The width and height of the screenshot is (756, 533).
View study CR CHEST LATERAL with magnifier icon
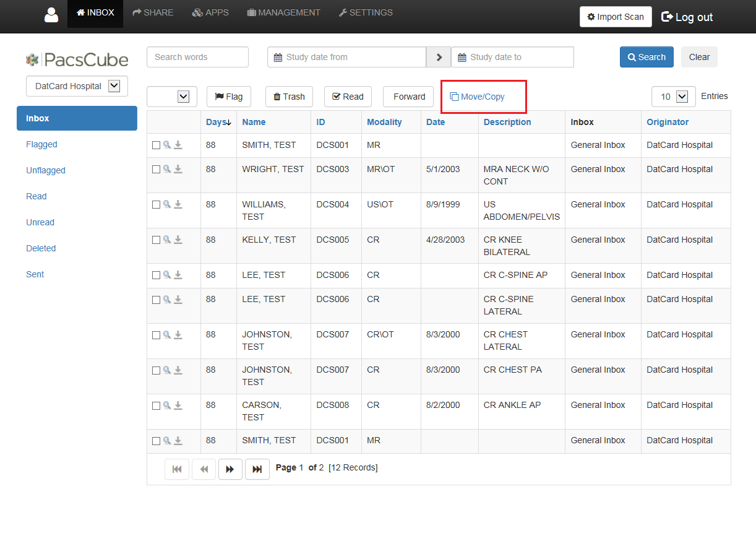(x=167, y=334)
